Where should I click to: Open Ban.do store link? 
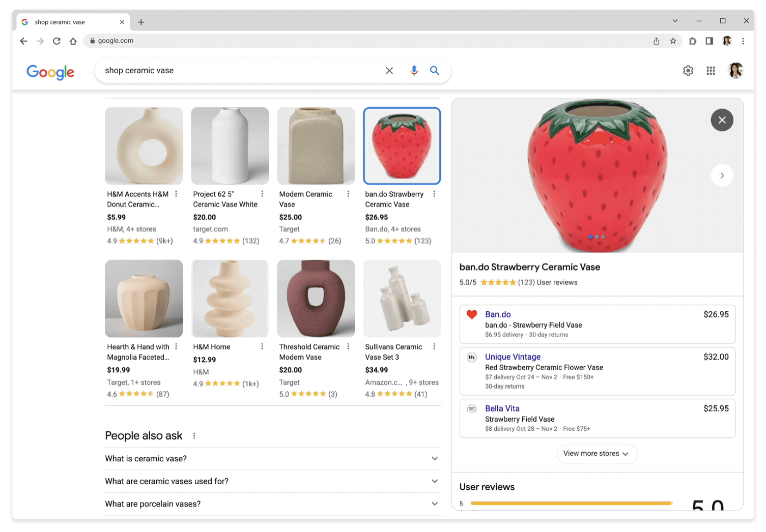tap(498, 314)
